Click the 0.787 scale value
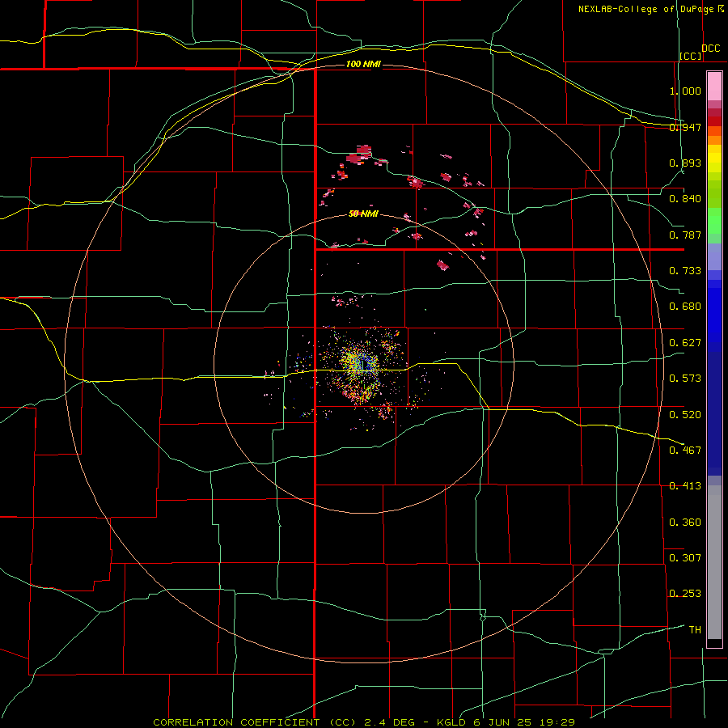Screen dimensions: 728x728 pyautogui.click(x=685, y=235)
